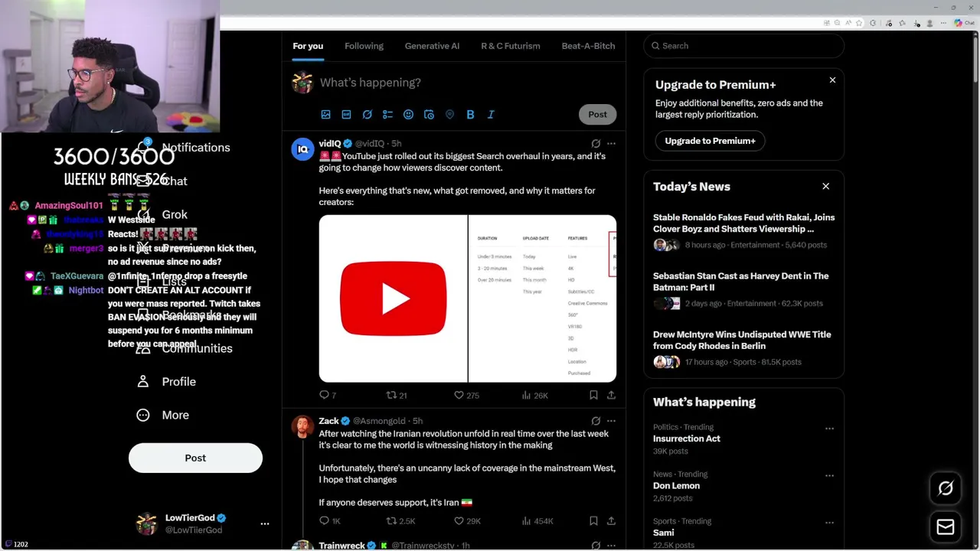Open more options on vidIQ post
980x551 pixels.
611,143
